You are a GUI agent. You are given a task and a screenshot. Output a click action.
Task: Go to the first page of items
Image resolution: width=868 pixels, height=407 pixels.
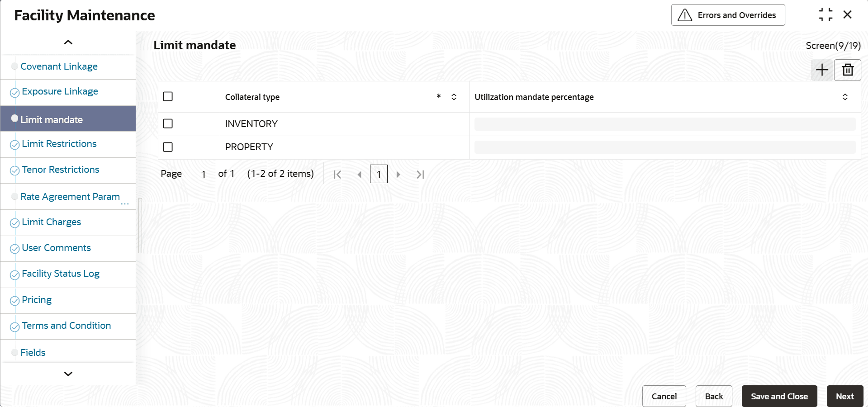tap(337, 174)
